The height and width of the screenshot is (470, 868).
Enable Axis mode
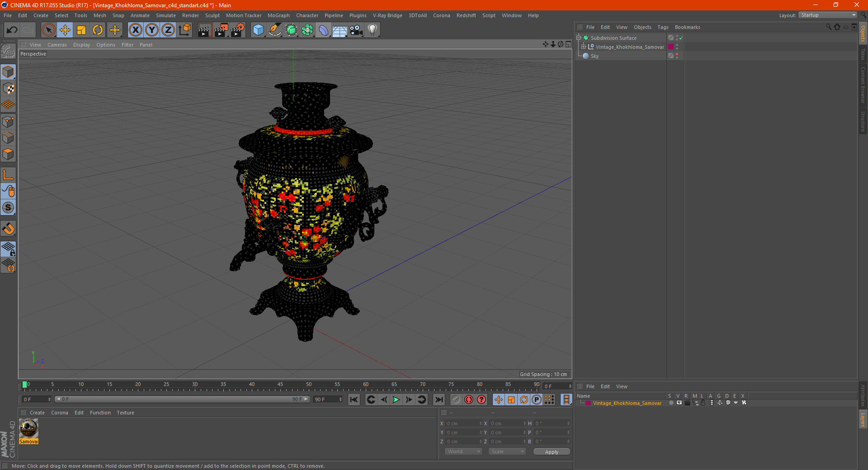click(x=8, y=175)
